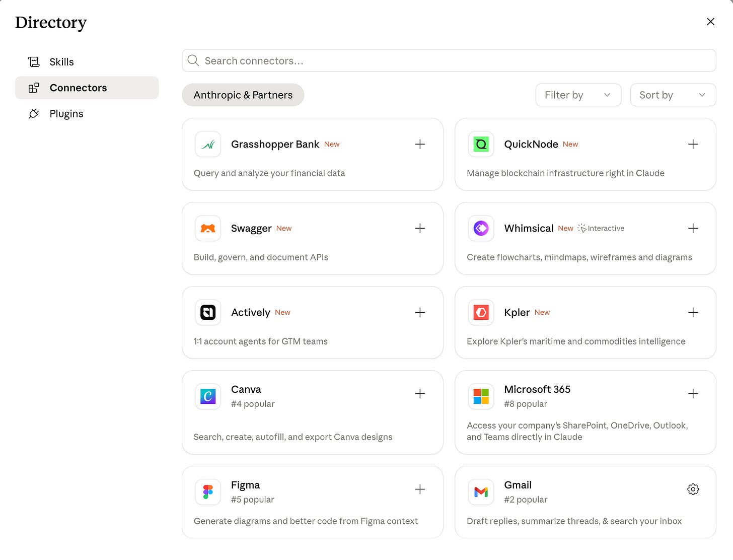The width and height of the screenshot is (733, 560).
Task: Open Gmail connector settings gear
Action: 693,489
